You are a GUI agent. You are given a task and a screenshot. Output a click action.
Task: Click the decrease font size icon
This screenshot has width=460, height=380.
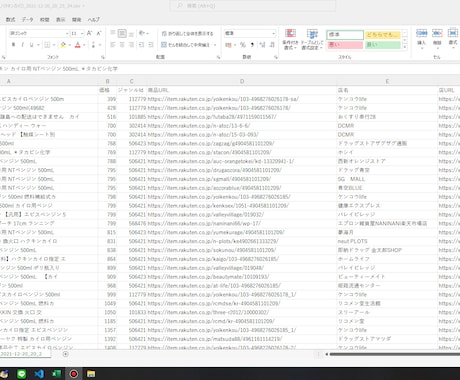[x=99, y=33]
